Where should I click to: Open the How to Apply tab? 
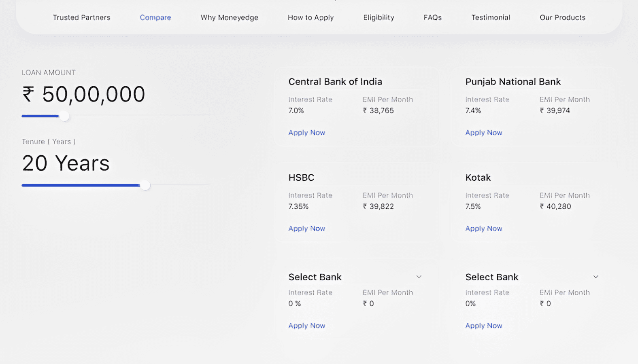[310, 17]
